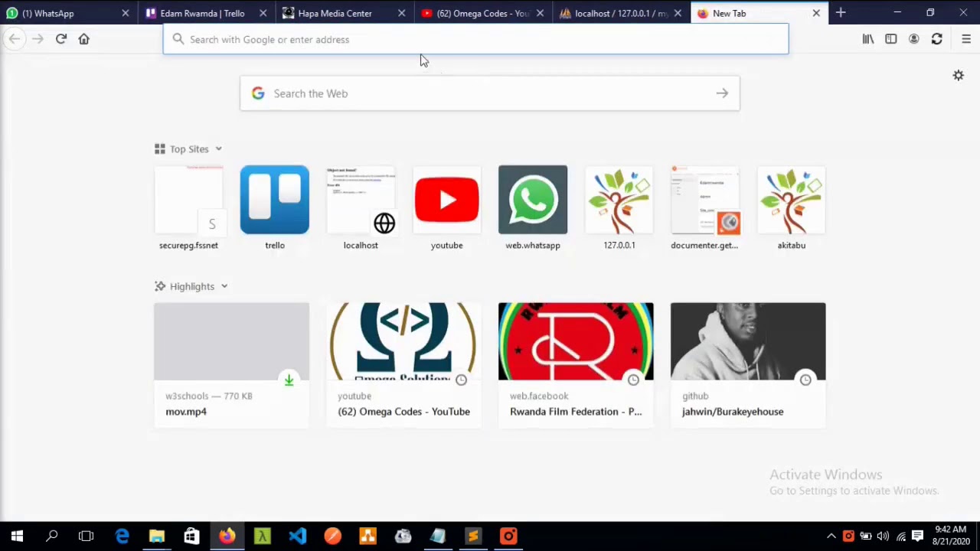Image resolution: width=980 pixels, height=551 pixels.
Task: Open the Firefox account icon
Action: (914, 39)
